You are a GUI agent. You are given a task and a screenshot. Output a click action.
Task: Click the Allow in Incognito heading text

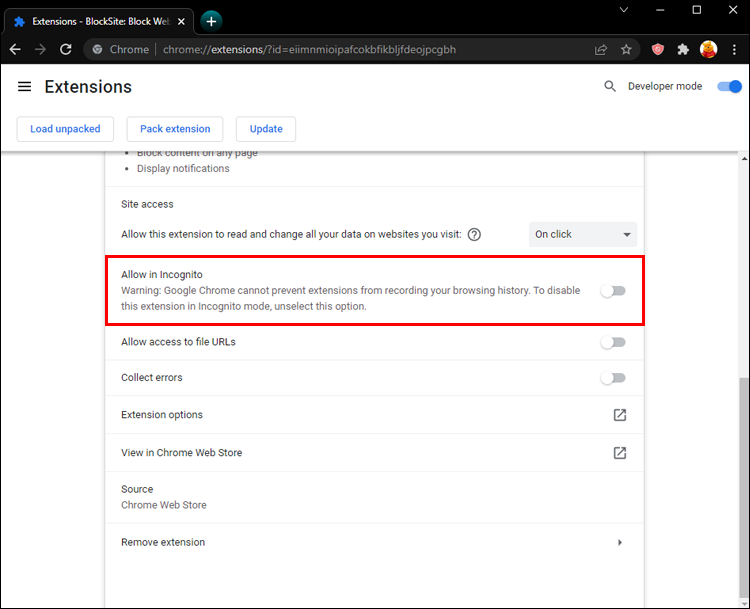pyautogui.click(x=162, y=275)
